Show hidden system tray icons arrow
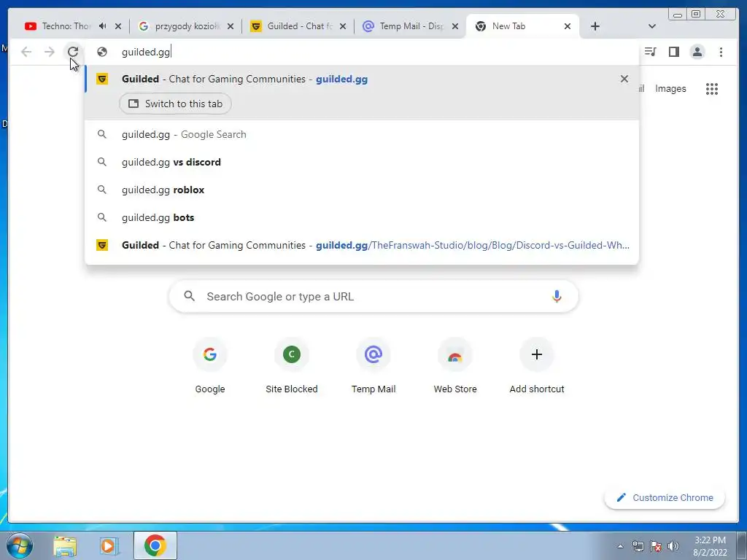 tap(620, 546)
